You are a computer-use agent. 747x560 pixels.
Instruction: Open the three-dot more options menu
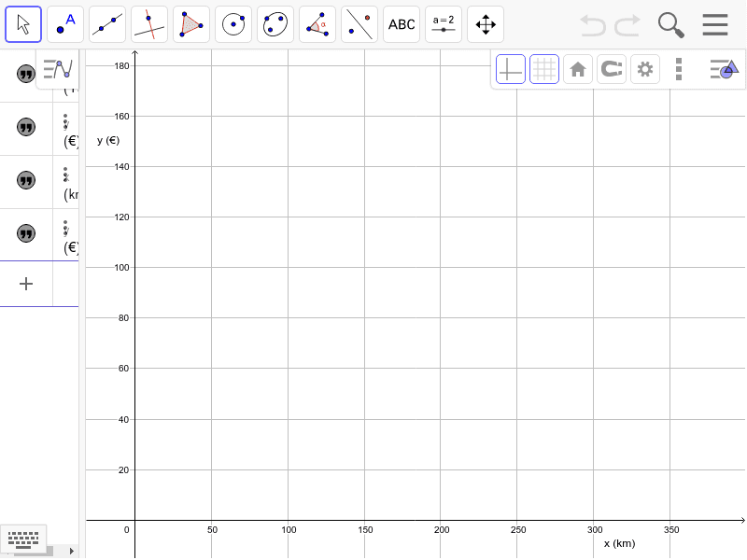[679, 69]
